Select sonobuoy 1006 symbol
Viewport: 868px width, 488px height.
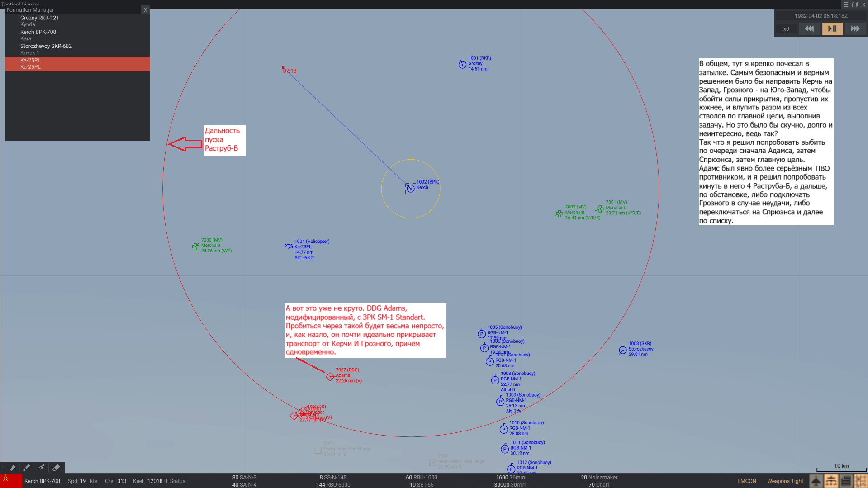point(484,348)
